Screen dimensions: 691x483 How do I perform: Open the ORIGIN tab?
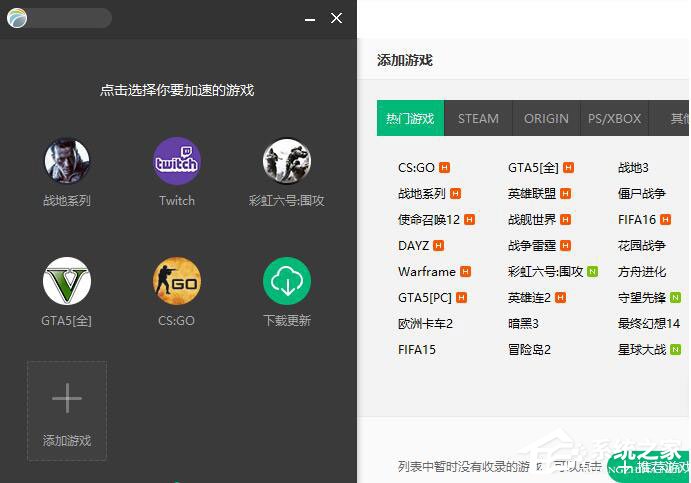pyautogui.click(x=546, y=118)
